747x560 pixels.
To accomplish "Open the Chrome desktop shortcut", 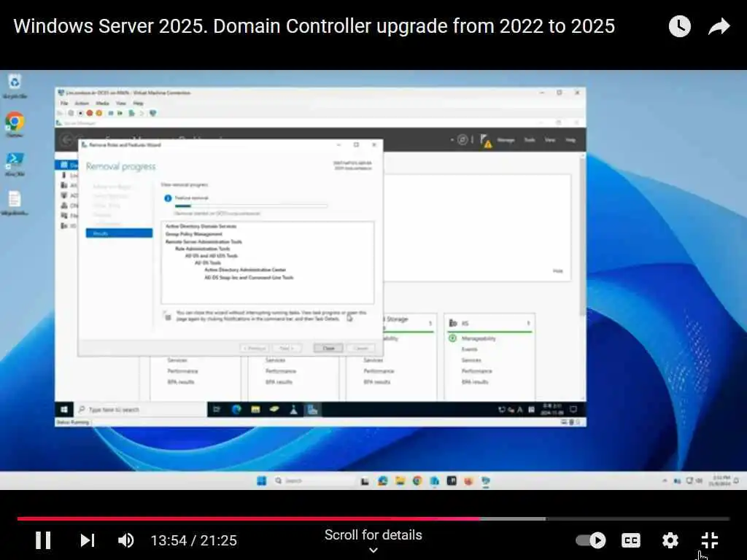I will coord(15,125).
